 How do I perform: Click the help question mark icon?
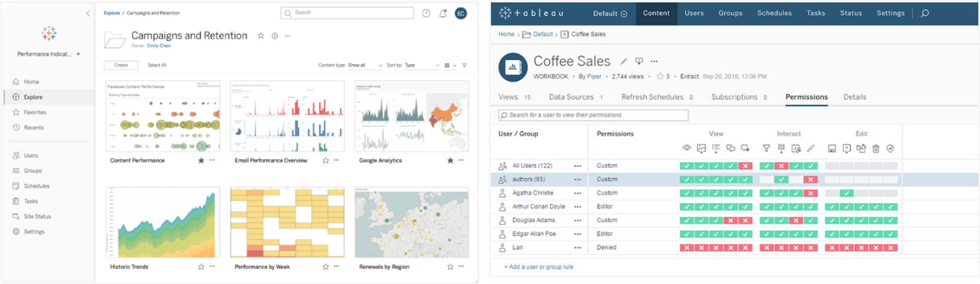[426, 14]
